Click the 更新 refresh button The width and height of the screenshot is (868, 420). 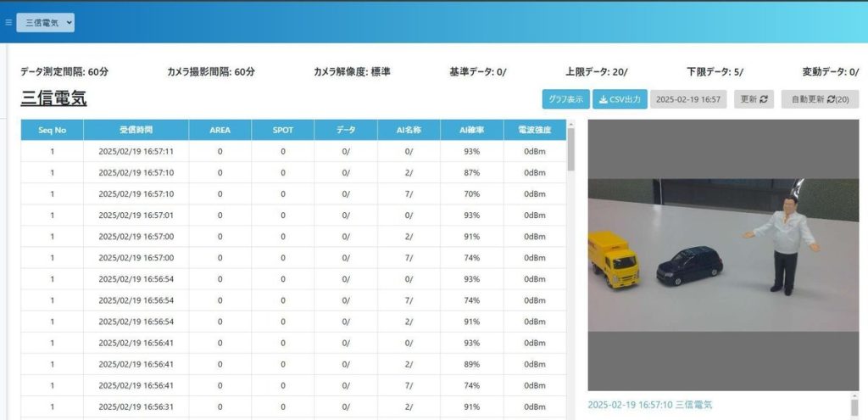(754, 99)
